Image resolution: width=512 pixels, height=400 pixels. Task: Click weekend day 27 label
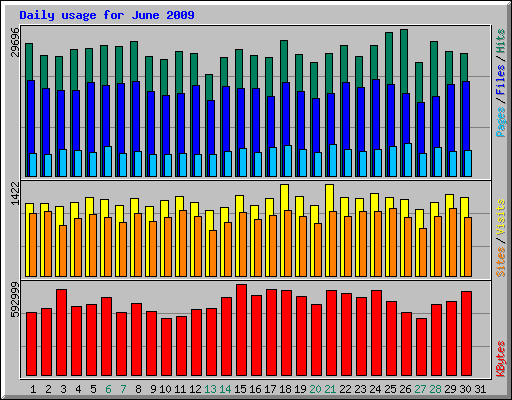coord(420,389)
